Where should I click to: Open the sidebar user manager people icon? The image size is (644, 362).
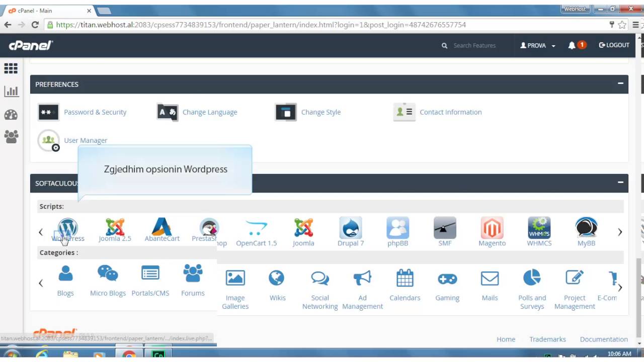(11, 137)
